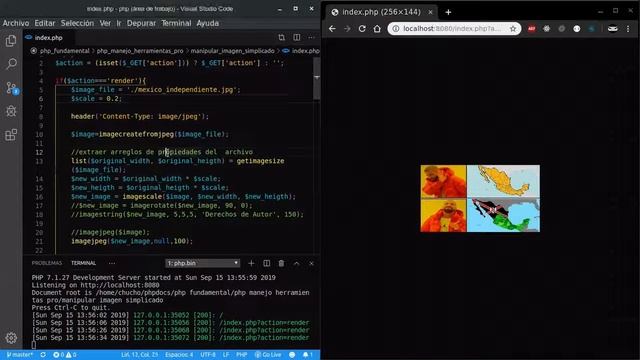Open a new Chrome tab

448,12
